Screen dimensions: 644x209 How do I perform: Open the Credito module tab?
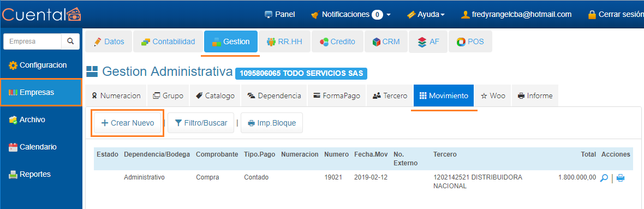coord(337,41)
